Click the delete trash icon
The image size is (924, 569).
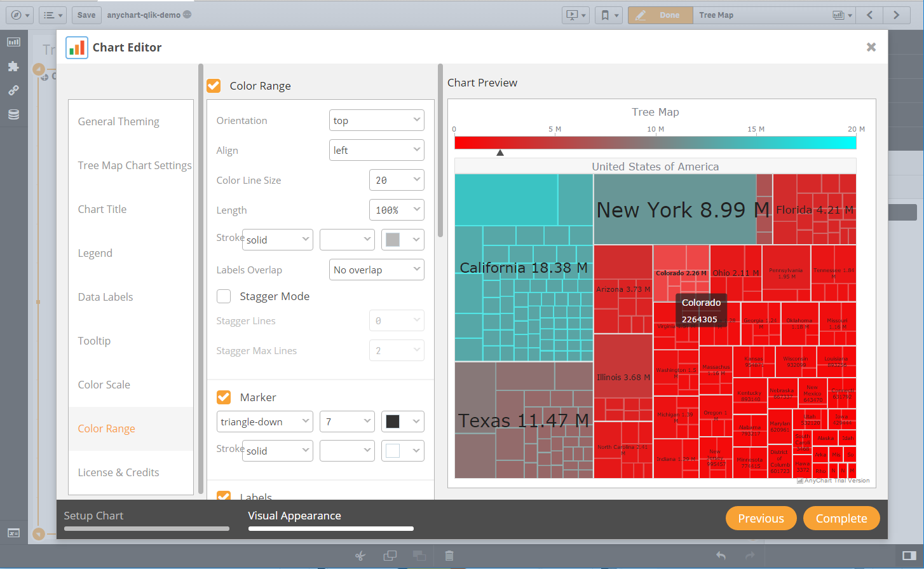coord(449,556)
